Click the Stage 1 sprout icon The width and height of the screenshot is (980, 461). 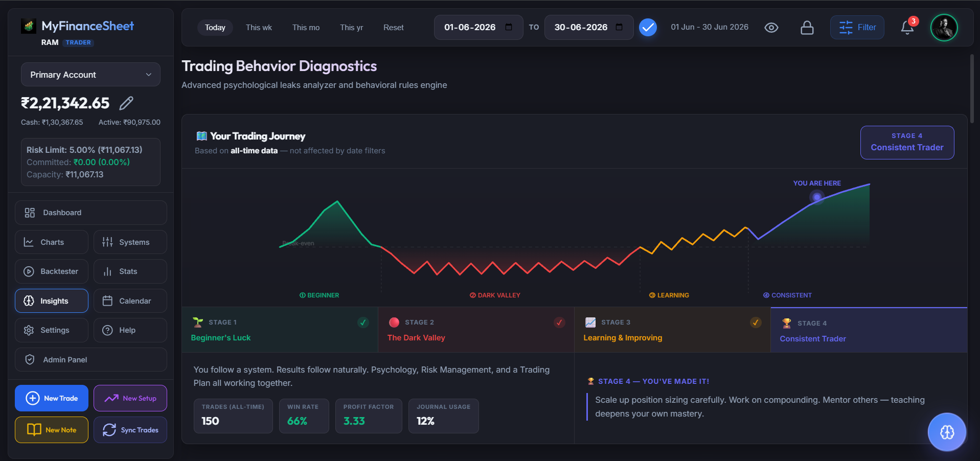[x=198, y=322]
